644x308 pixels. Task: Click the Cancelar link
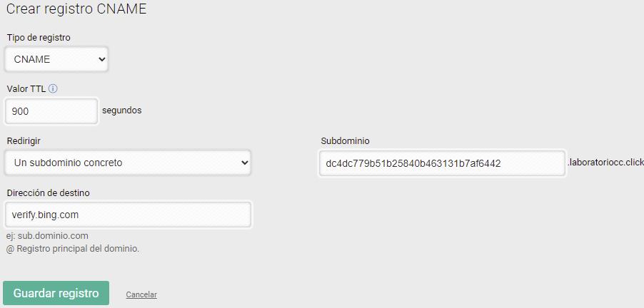(141, 294)
